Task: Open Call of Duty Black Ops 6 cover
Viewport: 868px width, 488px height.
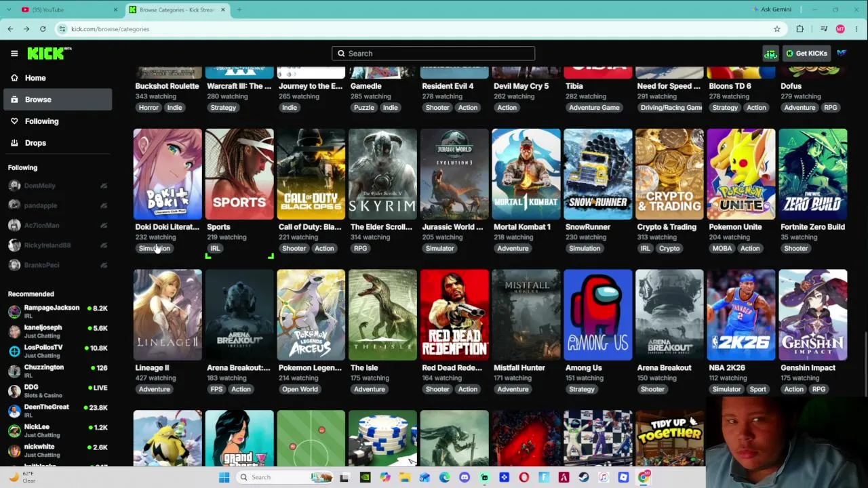Action: [x=311, y=174]
